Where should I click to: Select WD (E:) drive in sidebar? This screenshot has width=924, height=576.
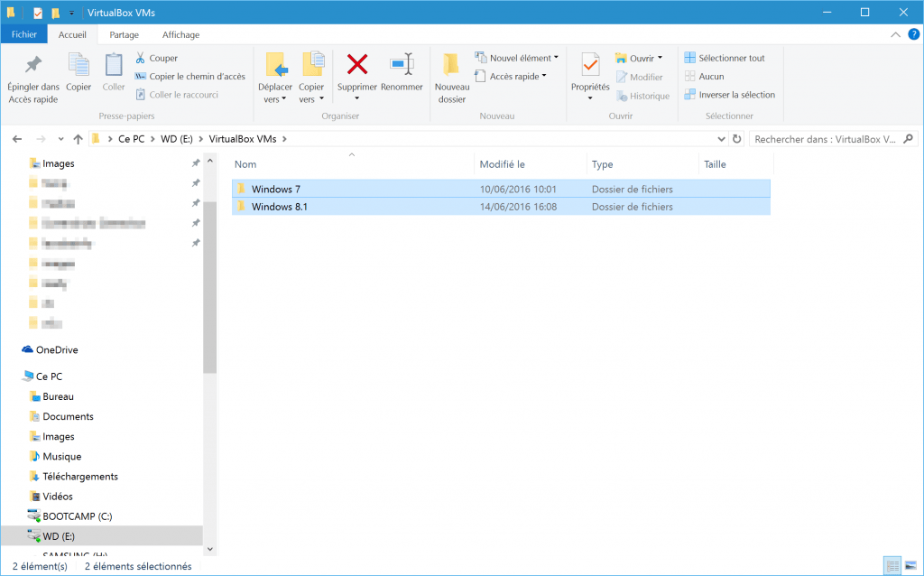[x=102, y=536]
